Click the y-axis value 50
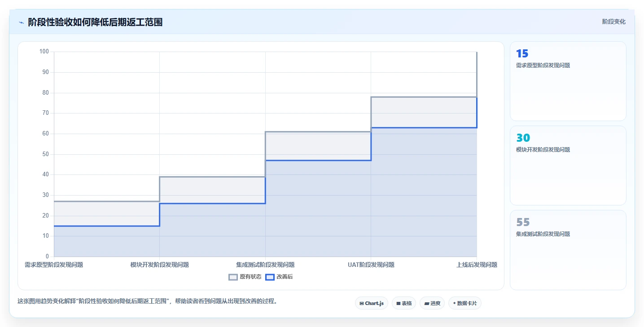 pyautogui.click(x=45, y=154)
